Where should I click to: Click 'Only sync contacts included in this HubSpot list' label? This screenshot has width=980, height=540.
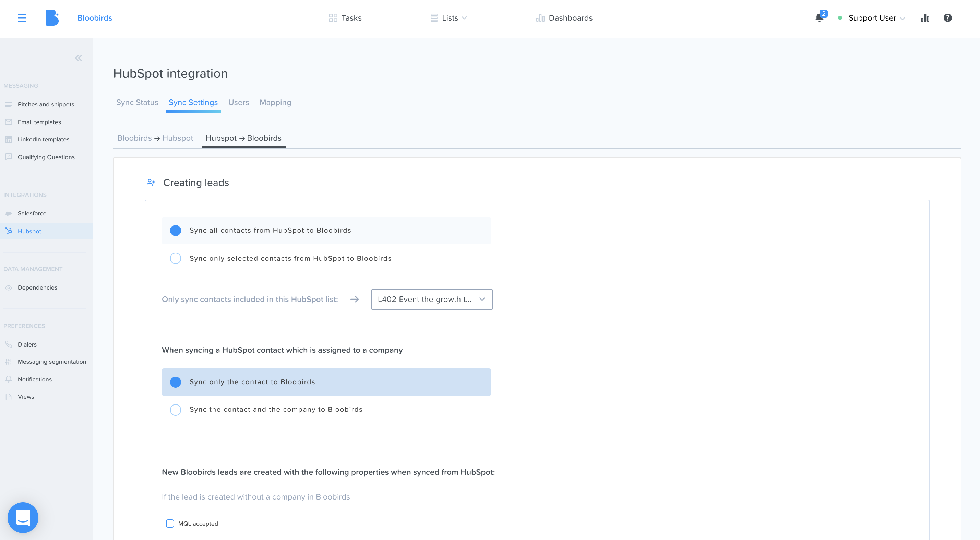[x=250, y=299]
